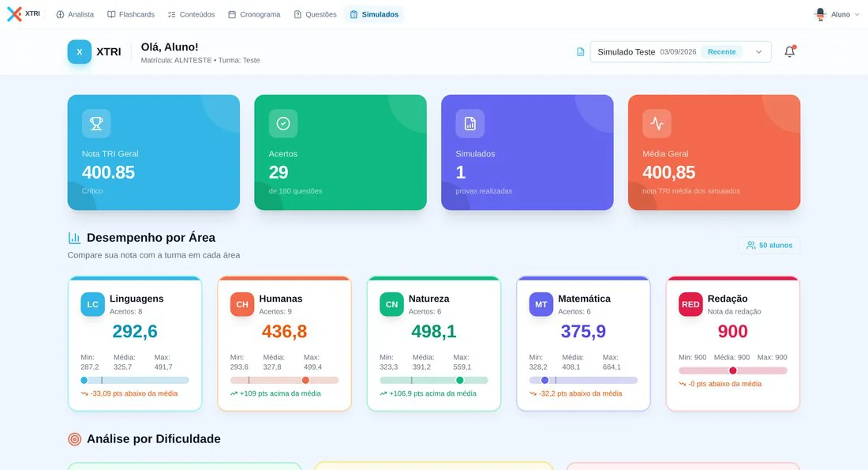Click the Aluno user avatar picture
This screenshot has width=868, height=470.
click(x=821, y=14)
